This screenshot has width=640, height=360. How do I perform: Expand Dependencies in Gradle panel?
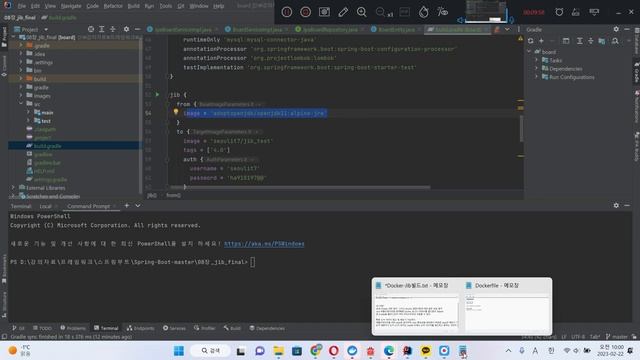[x=537, y=69]
